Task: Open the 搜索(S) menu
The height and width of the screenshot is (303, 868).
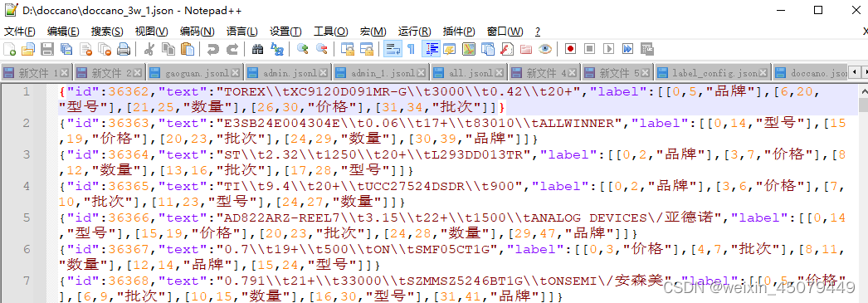Action: (x=107, y=32)
